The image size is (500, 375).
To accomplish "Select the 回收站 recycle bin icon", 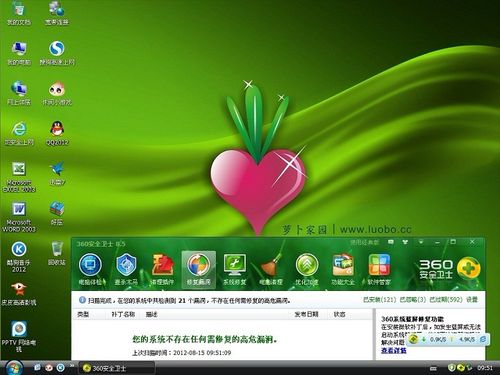I will (57, 253).
